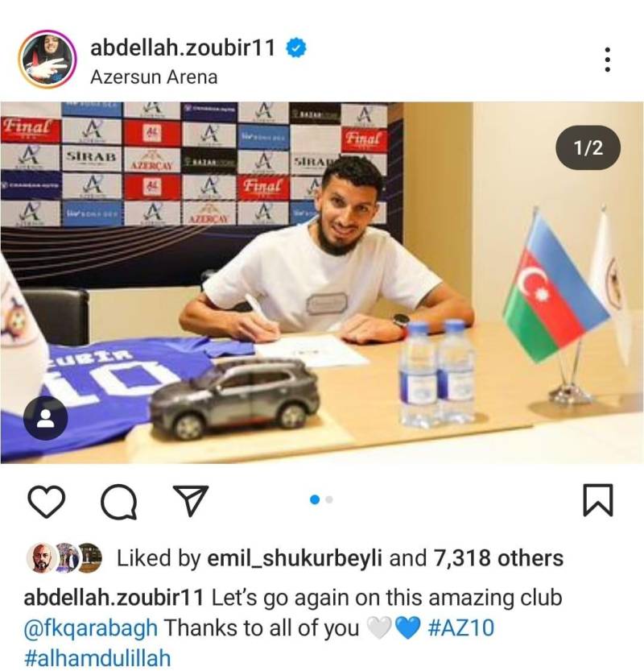The width and height of the screenshot is (644, 671).
Task: Like the post with the heart icon
Action: coord(46,501)
